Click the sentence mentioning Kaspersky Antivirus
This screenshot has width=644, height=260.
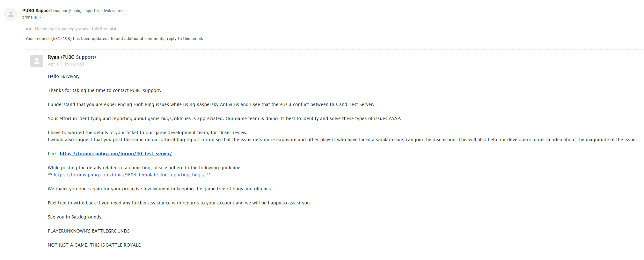click(x=211, y=104)
